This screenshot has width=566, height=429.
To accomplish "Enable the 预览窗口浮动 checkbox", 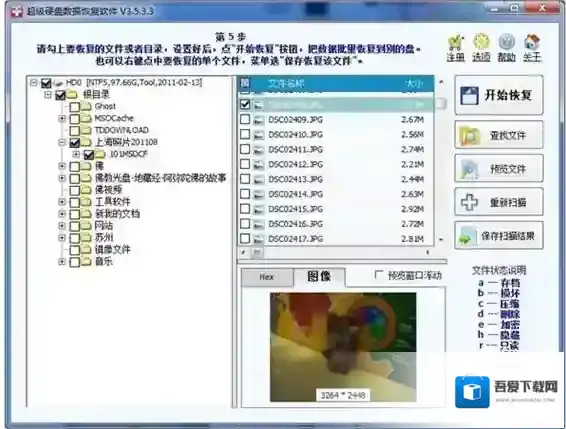I will [379, 275].
